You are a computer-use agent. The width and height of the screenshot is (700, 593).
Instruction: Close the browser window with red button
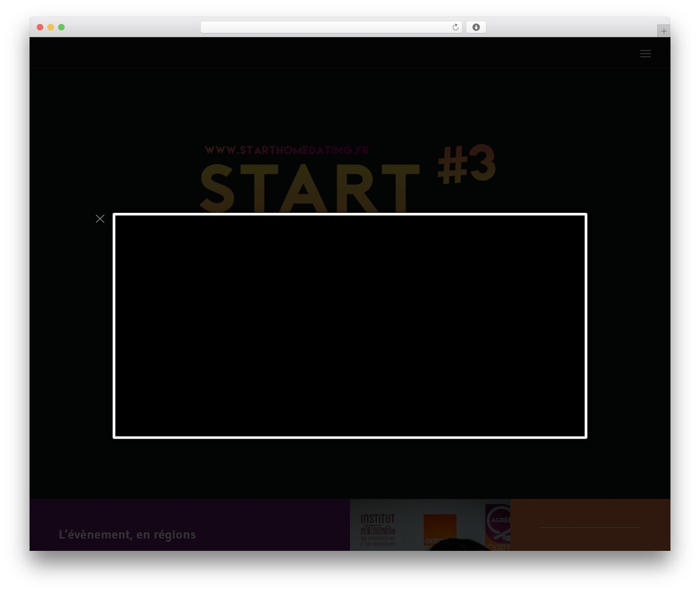(40, 27)
